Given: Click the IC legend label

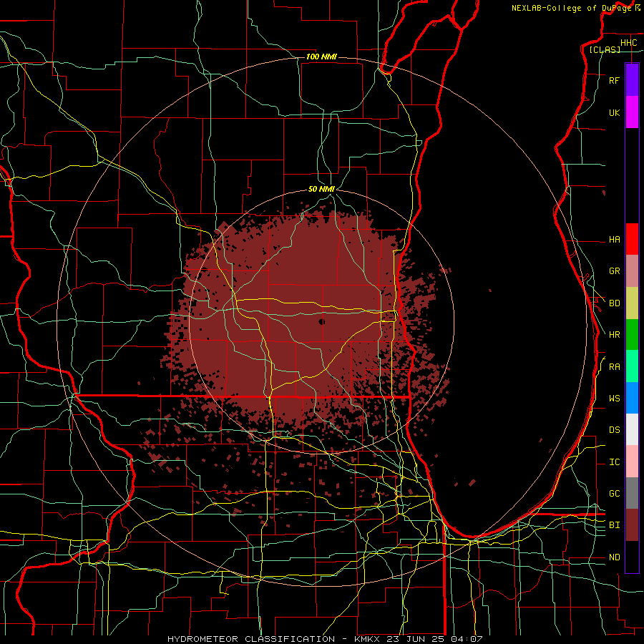Looking at the screenshot, I should tap(614, 462).
